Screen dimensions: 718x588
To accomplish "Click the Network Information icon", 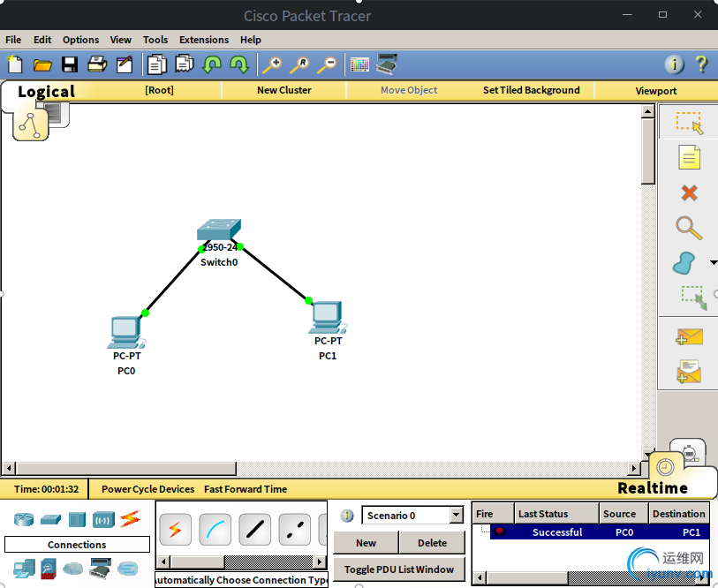I will 675,64.
